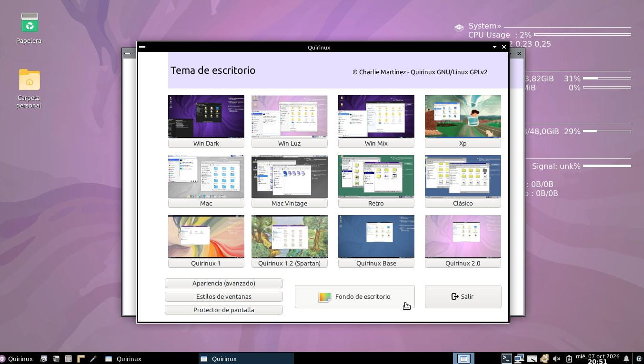Select the Quirinux 1.2 (Spartan) button
The height and width of the screenshot is (364, 644).
click(x=290, y=263)
